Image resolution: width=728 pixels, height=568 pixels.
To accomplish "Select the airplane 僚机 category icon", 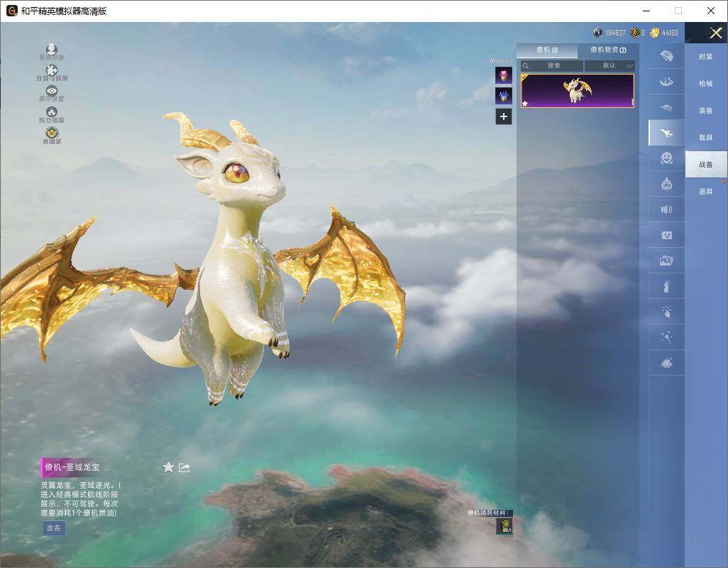I will click(x=667, y=133).
